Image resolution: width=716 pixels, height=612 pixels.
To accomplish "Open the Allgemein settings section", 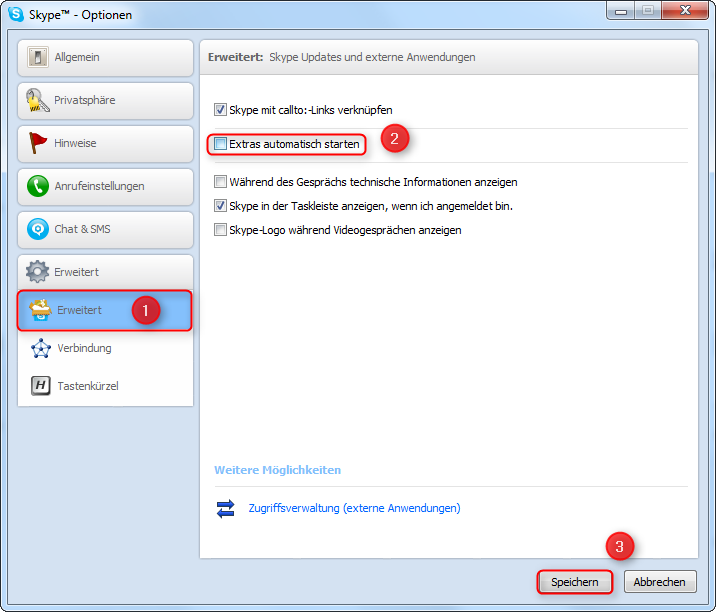I will point(105,58).
